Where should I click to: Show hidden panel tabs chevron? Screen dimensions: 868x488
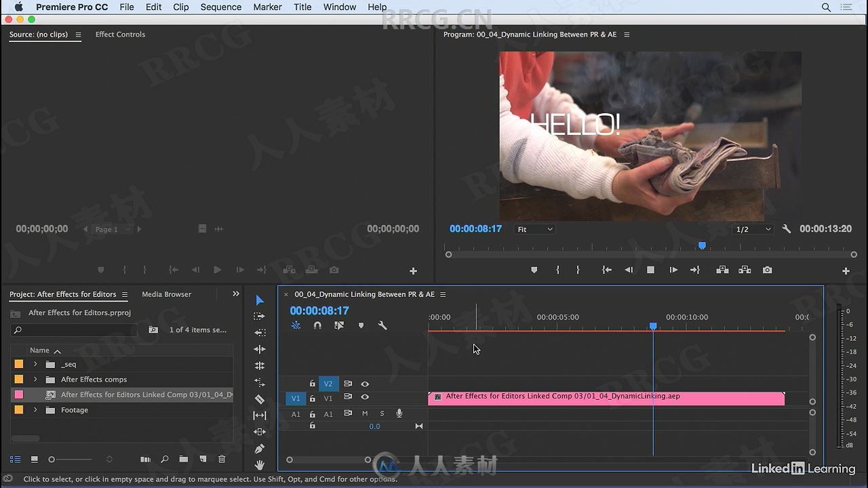coord(236,294)
